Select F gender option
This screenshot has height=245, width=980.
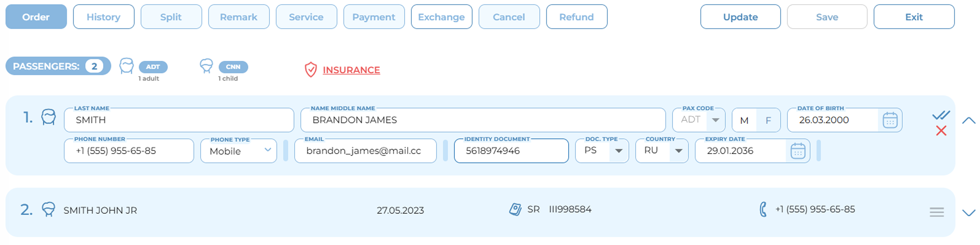(x=768, y=120)
